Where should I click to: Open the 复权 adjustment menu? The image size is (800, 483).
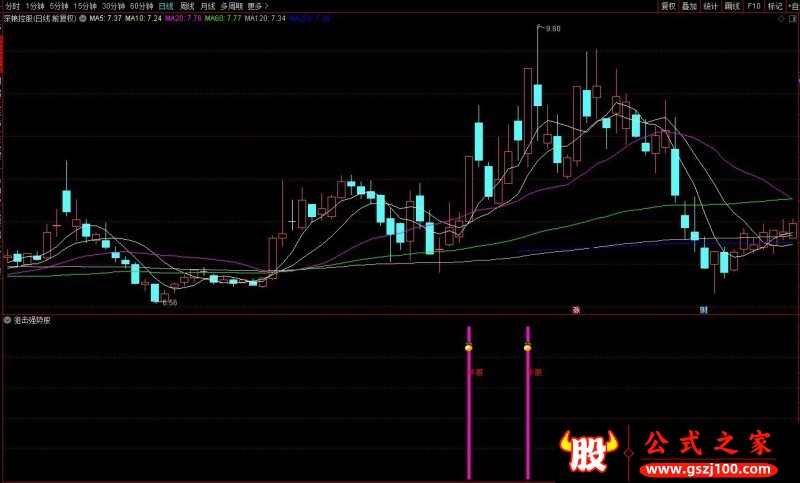tap(668, 6)
